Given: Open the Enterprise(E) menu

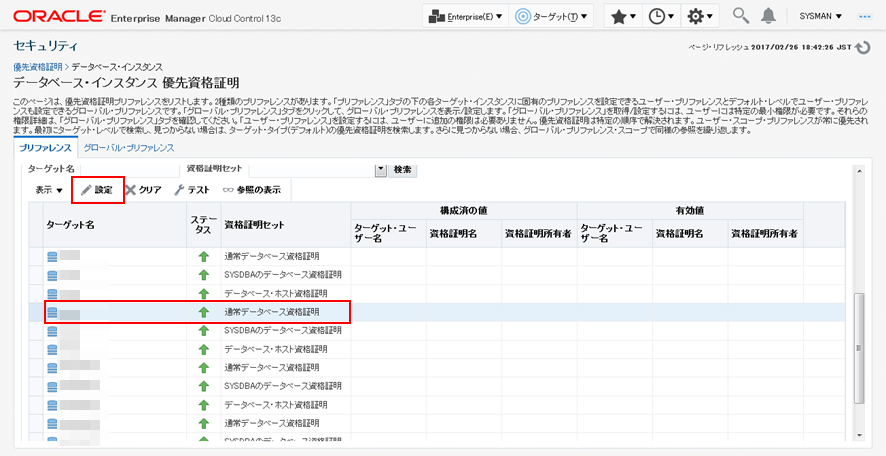Looking at the screenshot, I should tap(466, 17).
